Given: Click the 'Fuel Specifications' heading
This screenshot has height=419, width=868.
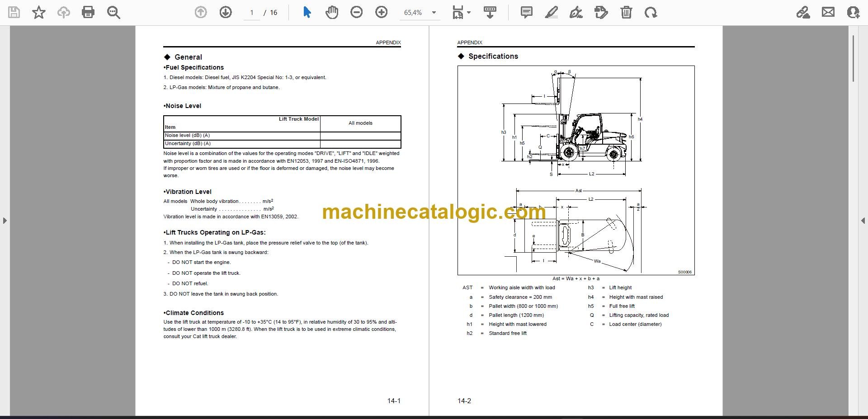Looking at the screenshot, I should [x=193, y=67].
